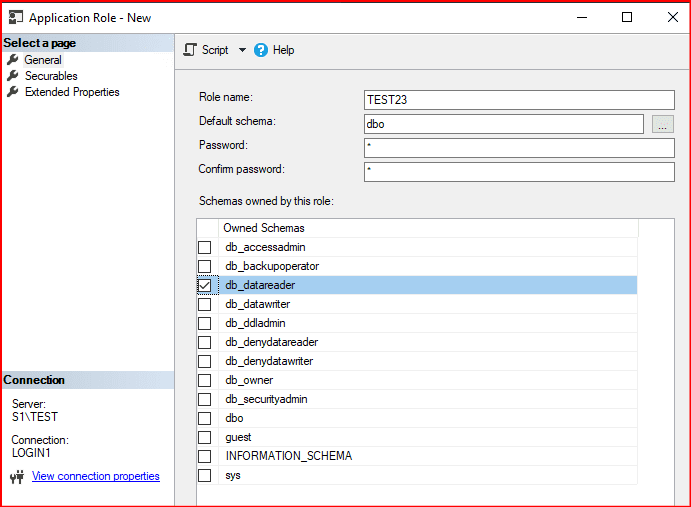Check the db_owner schema checkbox

coord(205,380)
